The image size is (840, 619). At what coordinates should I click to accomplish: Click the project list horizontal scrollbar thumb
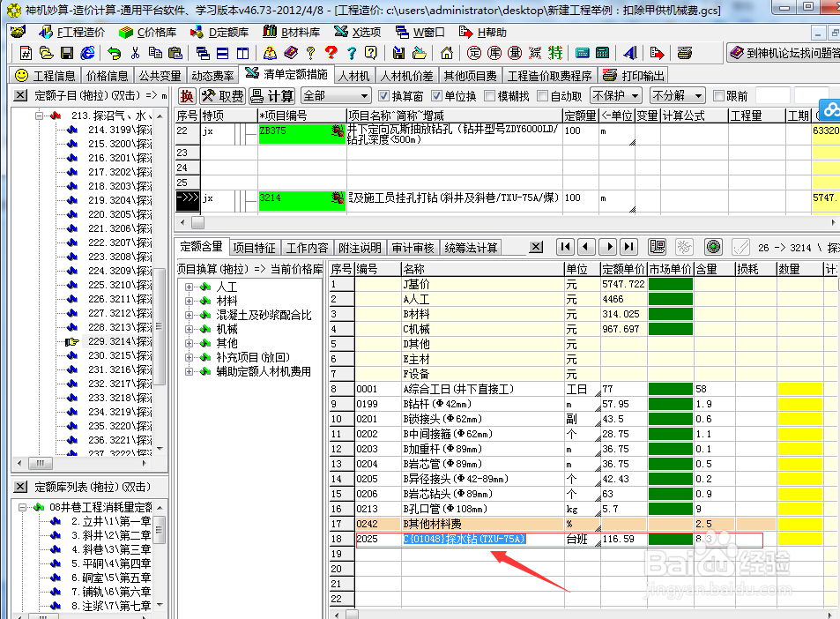[197, 222]
